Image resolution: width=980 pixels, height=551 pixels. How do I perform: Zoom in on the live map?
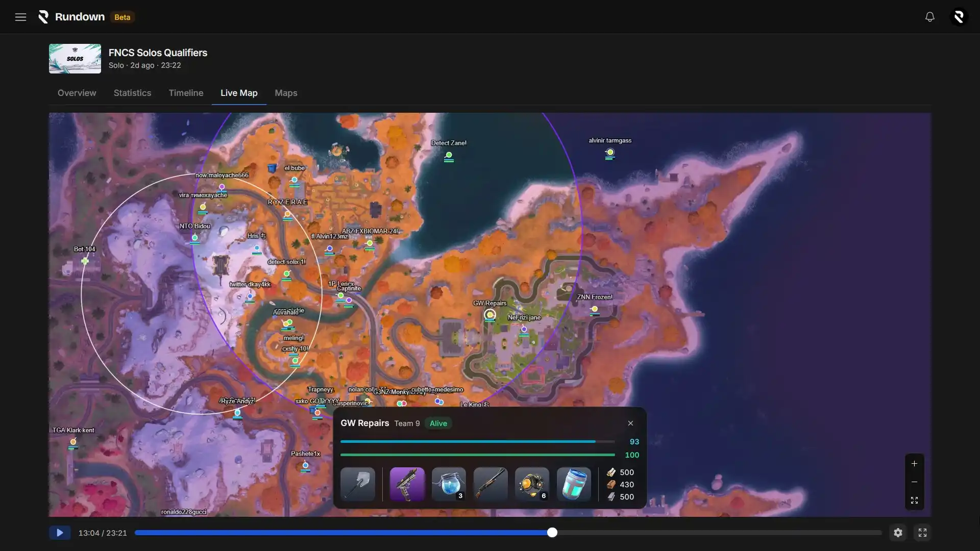(x=914, y=463)
